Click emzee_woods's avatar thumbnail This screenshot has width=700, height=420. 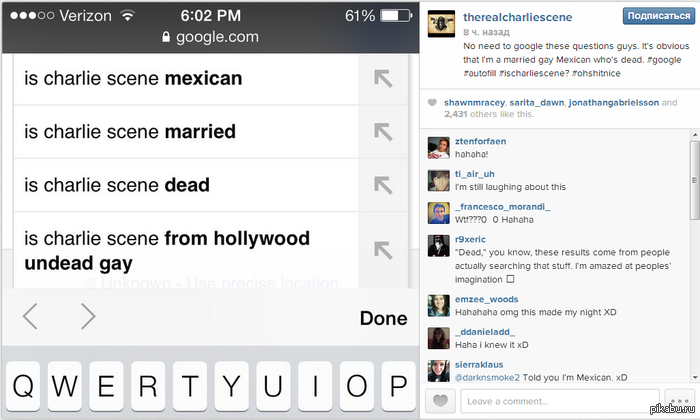(439, 305)
